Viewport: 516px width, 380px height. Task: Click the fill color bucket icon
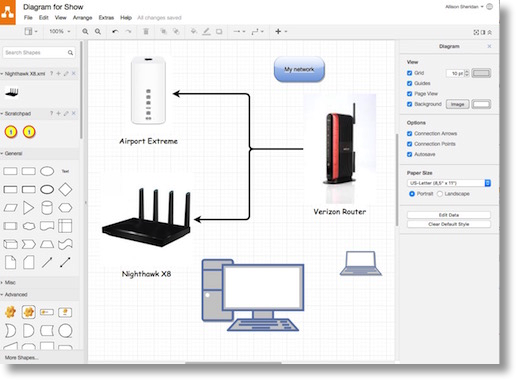[x=193, y=31]
